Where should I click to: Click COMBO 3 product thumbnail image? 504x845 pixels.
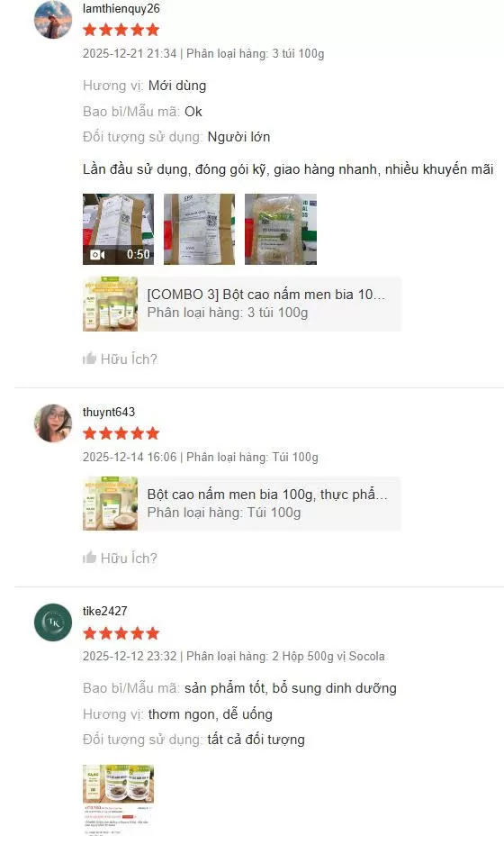pos(111,304)
